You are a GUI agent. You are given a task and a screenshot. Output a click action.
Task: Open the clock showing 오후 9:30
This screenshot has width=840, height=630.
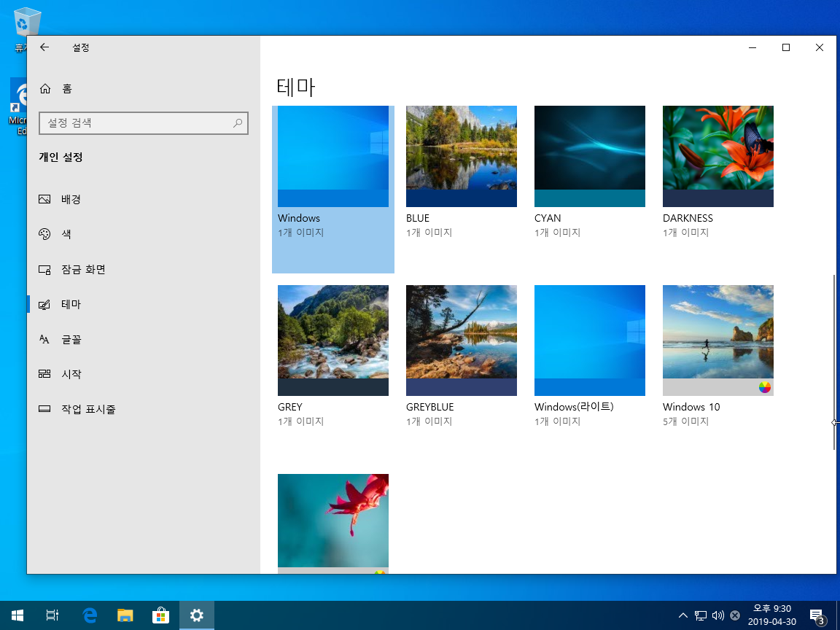pos(772,615)
